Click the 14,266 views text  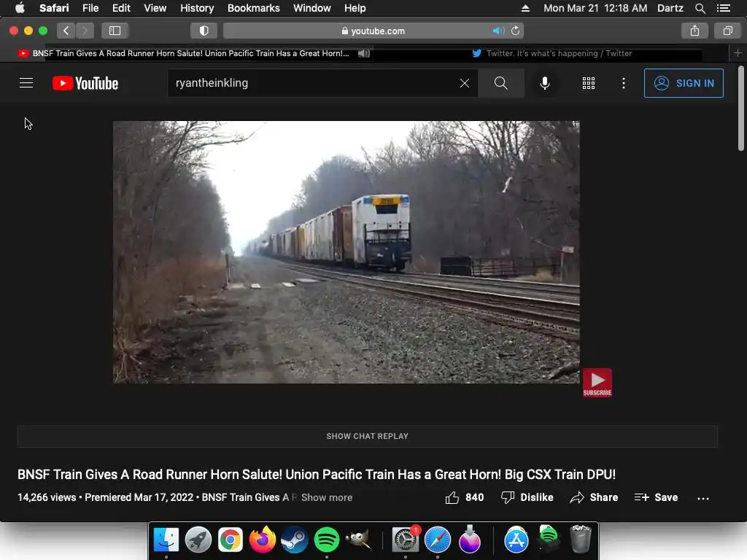[47, 497]
